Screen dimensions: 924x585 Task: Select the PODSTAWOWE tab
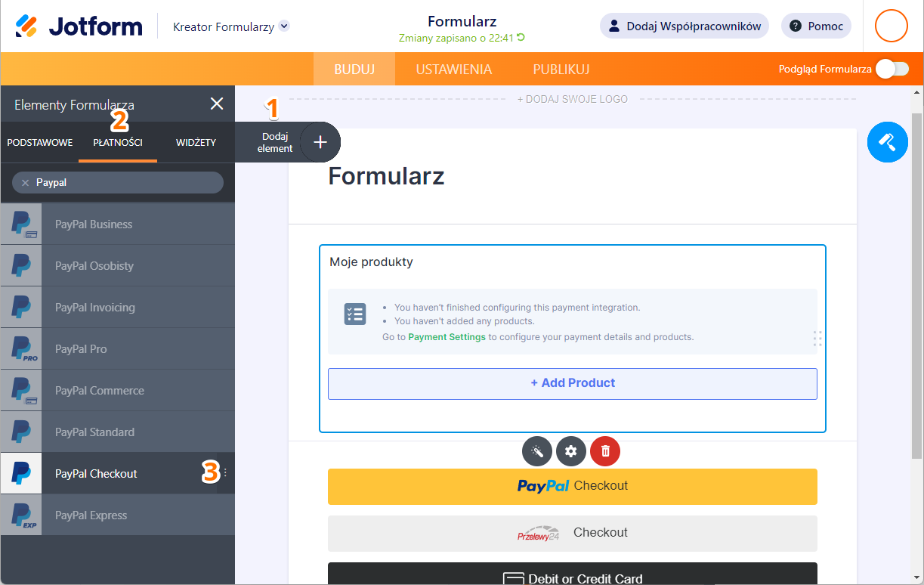39,142
